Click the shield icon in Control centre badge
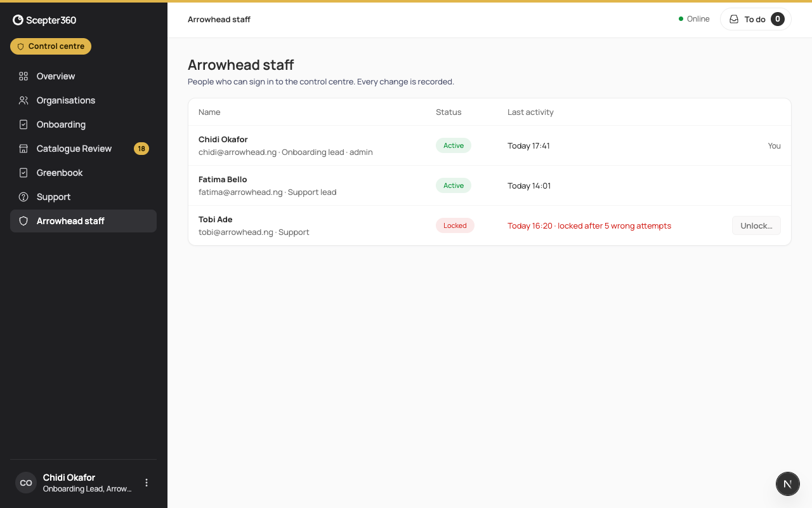The width and height of the screenshot is (812, 508). (x=20, y=46)
